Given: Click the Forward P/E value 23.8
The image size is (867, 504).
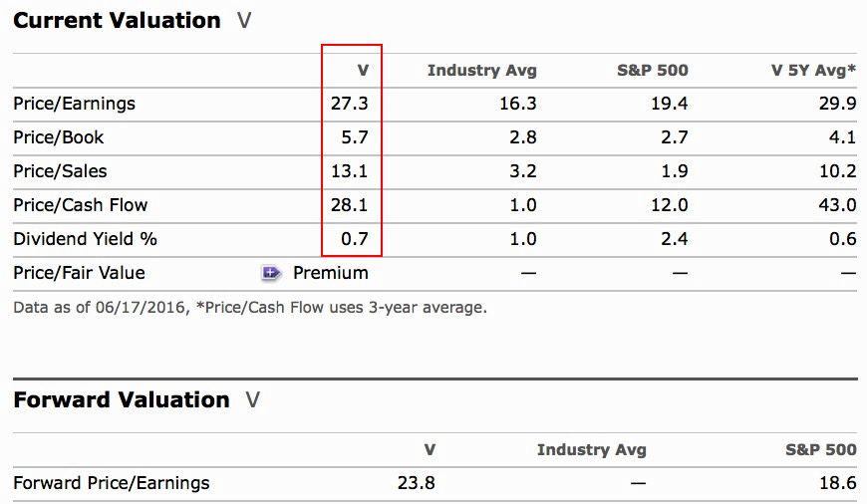Looking at the screenshot, I should (417, 483).
